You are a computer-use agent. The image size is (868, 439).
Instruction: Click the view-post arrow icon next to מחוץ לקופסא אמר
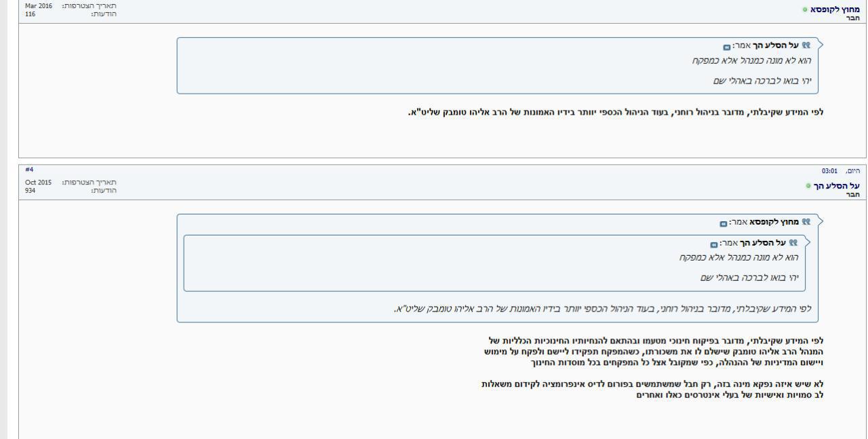(724, 223)
